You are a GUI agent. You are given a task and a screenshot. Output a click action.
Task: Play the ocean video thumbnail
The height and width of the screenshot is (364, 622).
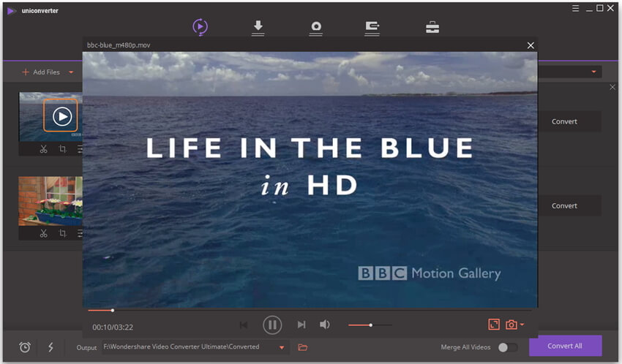pyautogui.click(x=61, y=115)
